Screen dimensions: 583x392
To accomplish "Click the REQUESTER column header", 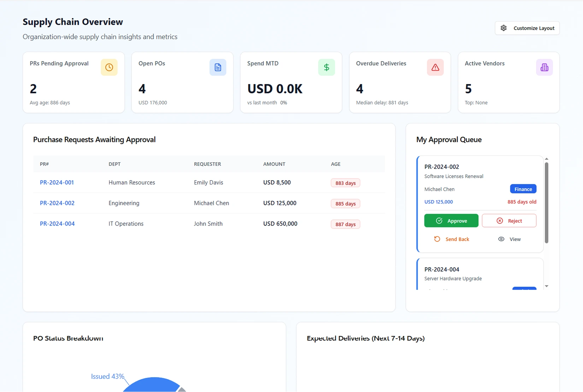I will click(x=207, y=164).
